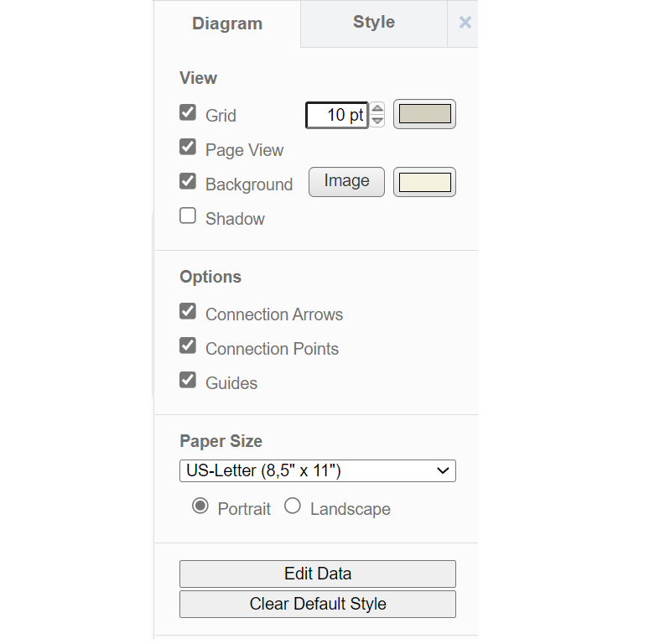The width and height of the screenshot is (670, 644).
Task: Open the Style tab
Action: click(373, 23)
